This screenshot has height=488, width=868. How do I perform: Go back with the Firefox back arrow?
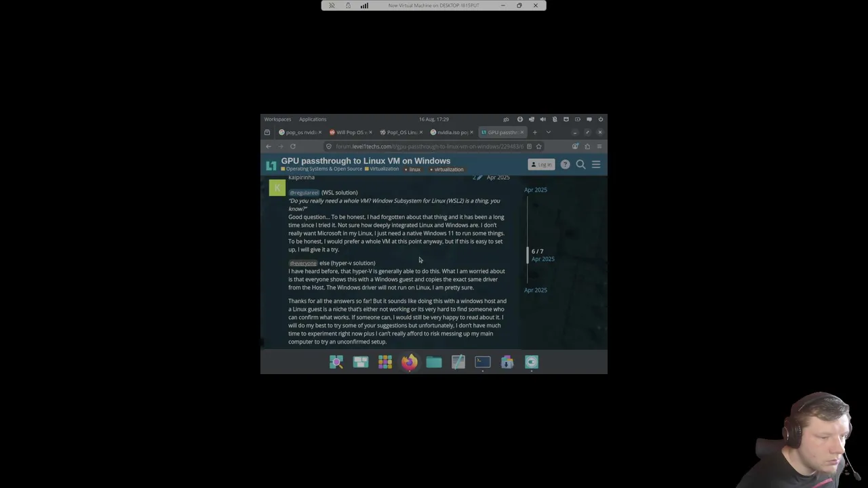click(269, 146)
